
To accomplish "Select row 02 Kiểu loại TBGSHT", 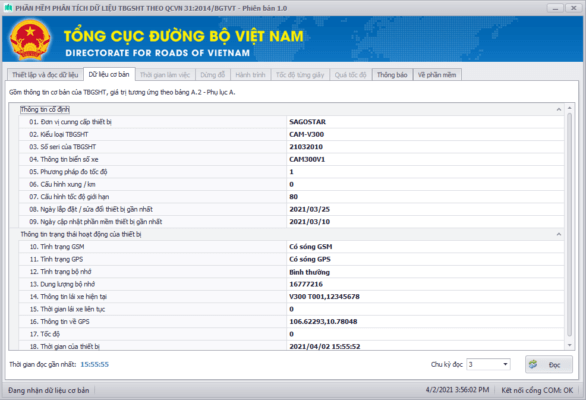I will 292,134.
